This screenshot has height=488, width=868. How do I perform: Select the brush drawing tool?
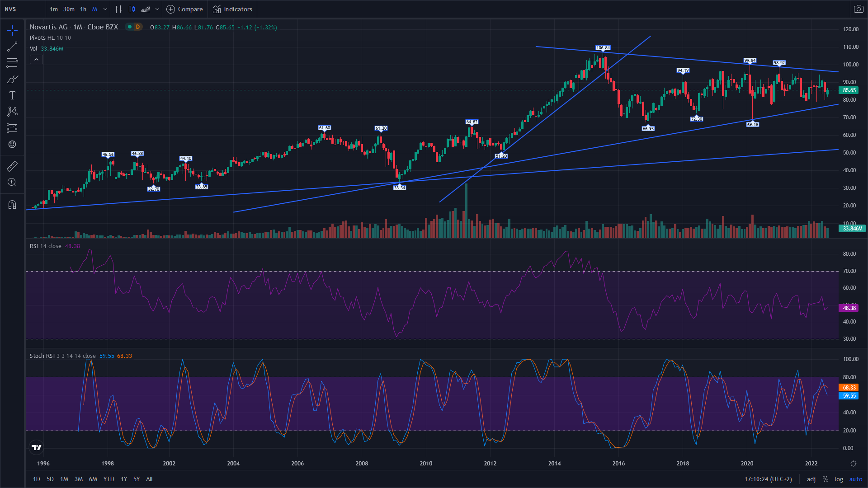coord(12,79)
